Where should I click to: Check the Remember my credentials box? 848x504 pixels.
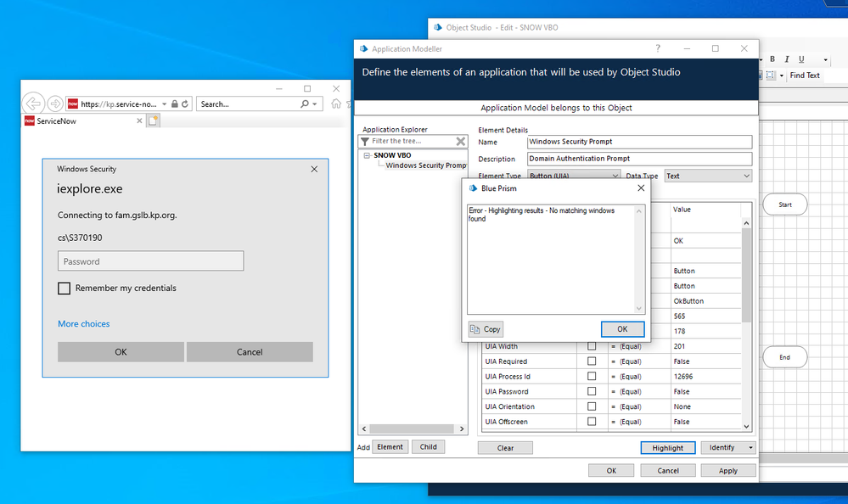click(x=65, y=288)
